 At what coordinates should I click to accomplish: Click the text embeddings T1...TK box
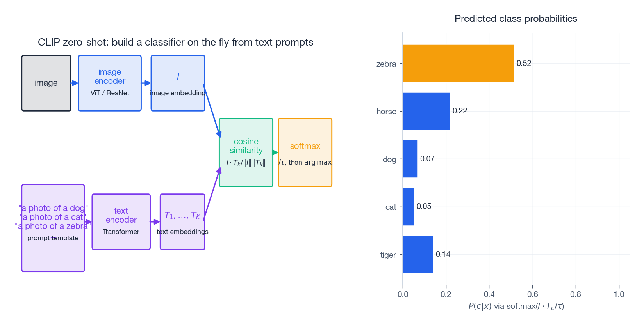click(182, 221)
